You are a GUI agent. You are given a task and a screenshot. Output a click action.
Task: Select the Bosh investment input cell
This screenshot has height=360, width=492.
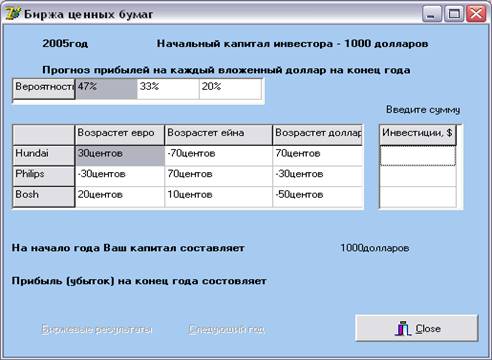(418, 197)
